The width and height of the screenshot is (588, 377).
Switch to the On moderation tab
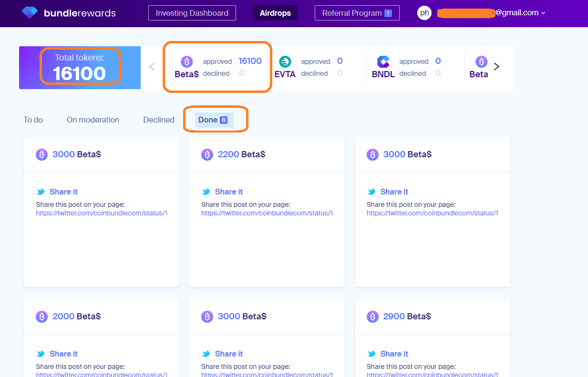[x=93, y=120]
